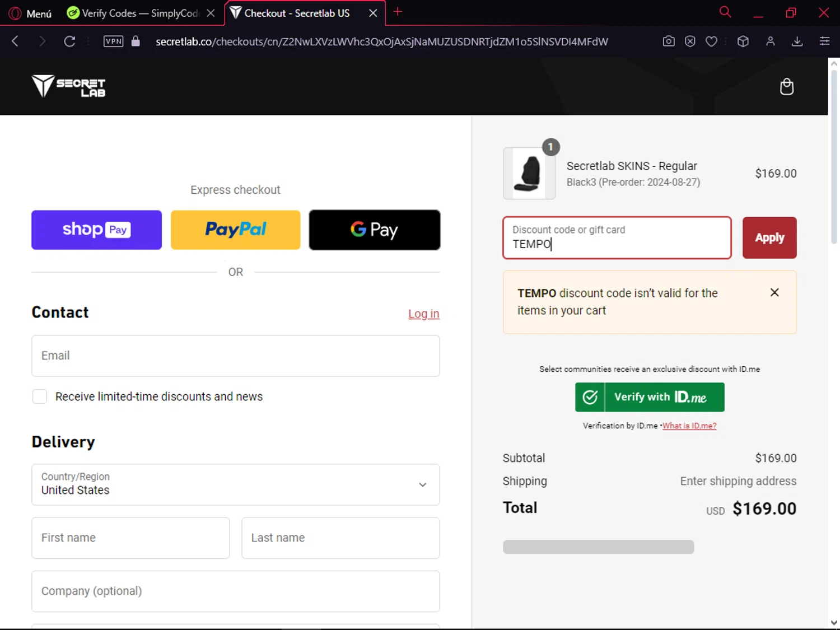Viewport: 840px width, 630px height.
Task: Open the What is ID.me? link
Action: point(689,426)
